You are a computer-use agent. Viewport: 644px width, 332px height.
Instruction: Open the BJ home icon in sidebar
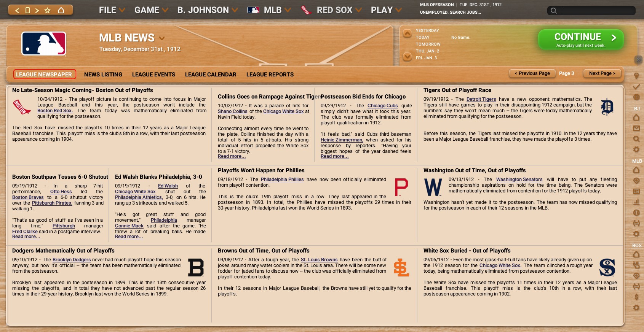point(636,118)
